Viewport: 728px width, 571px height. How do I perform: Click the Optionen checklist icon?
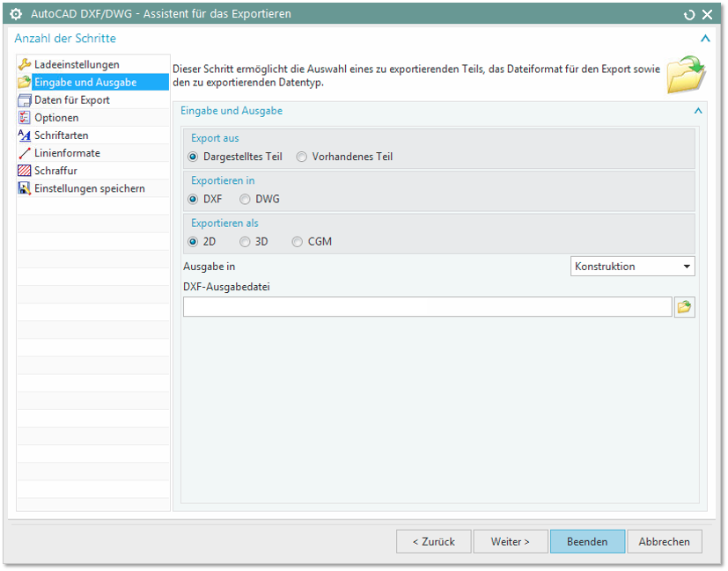click(25, 118)
